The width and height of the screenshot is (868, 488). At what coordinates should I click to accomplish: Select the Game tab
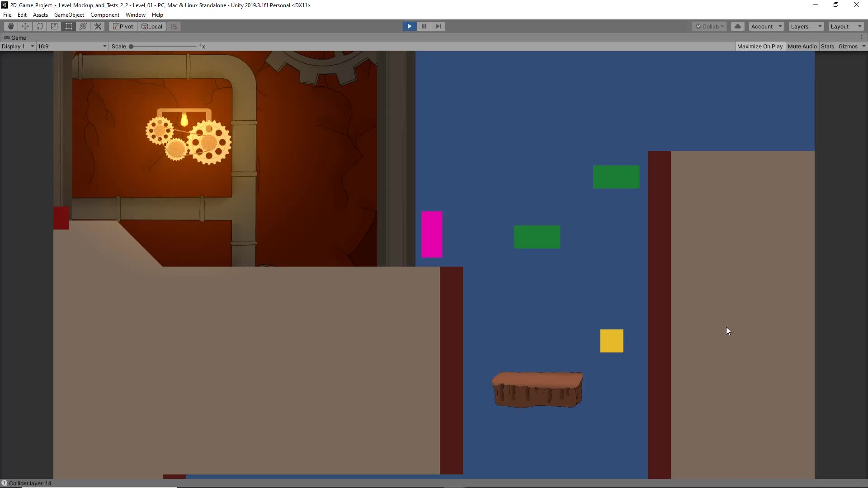[15, 38]
